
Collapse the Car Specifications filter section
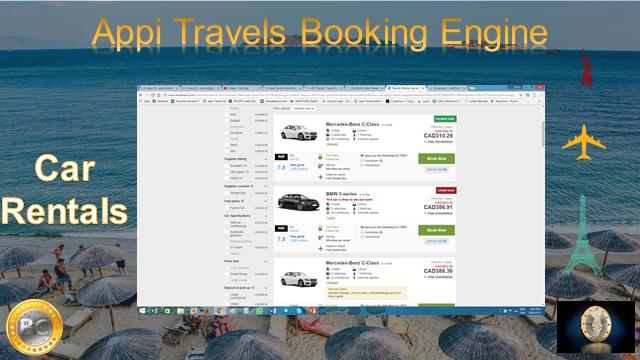click(x=266, y=216)
